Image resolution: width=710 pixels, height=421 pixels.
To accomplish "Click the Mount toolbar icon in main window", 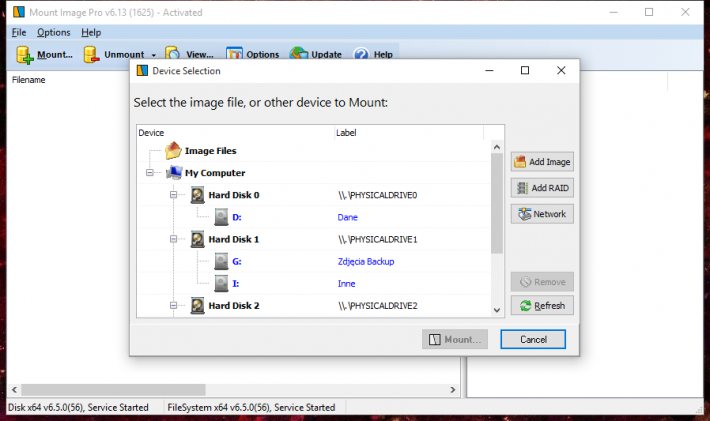I will point(24,55).
